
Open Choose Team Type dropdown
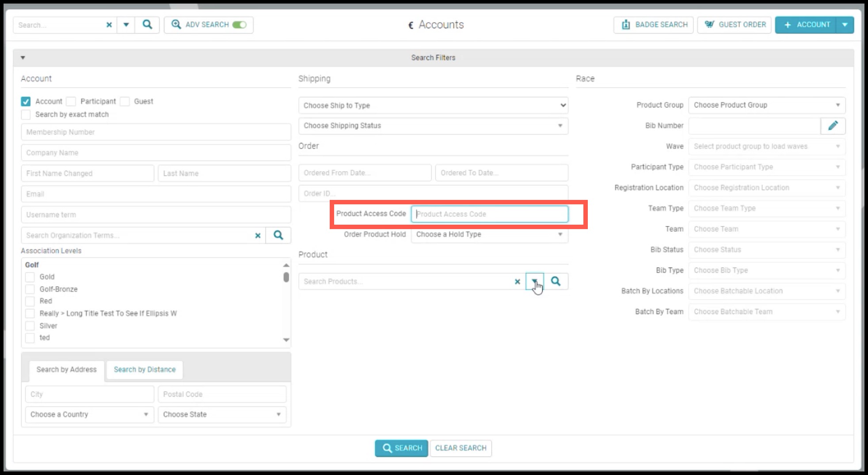(767, 208)
